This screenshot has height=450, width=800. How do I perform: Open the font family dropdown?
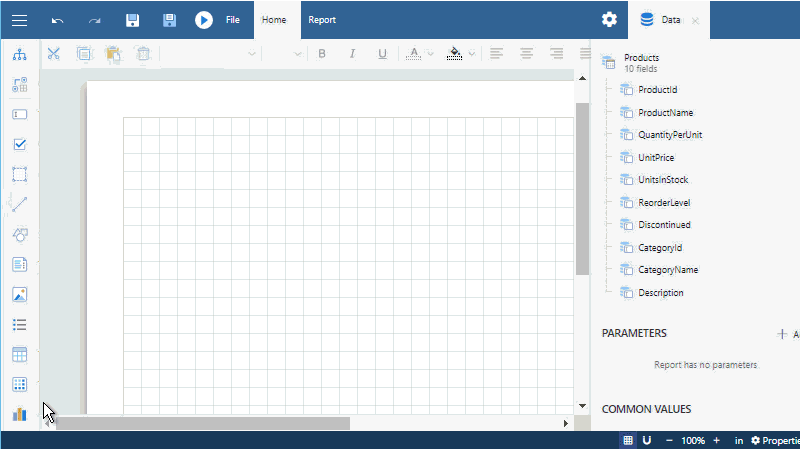pyautogui.click(x=252, y=54)
